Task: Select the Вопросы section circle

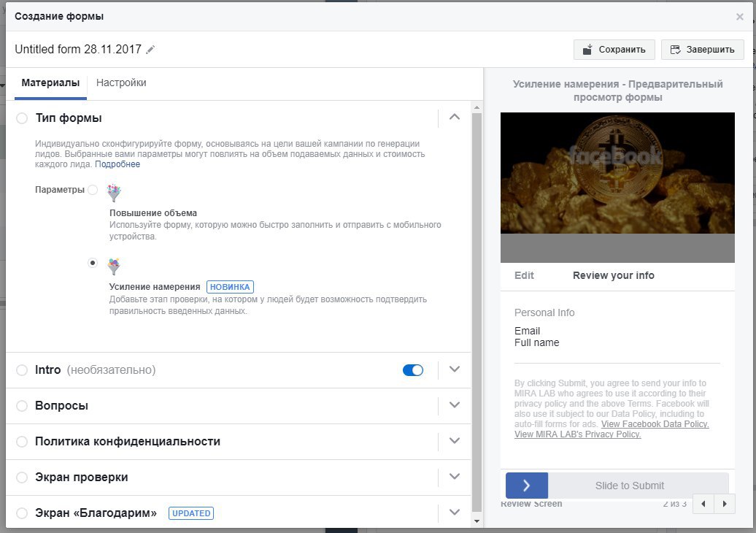Action: pyautogui.click(x=22, y=406)
